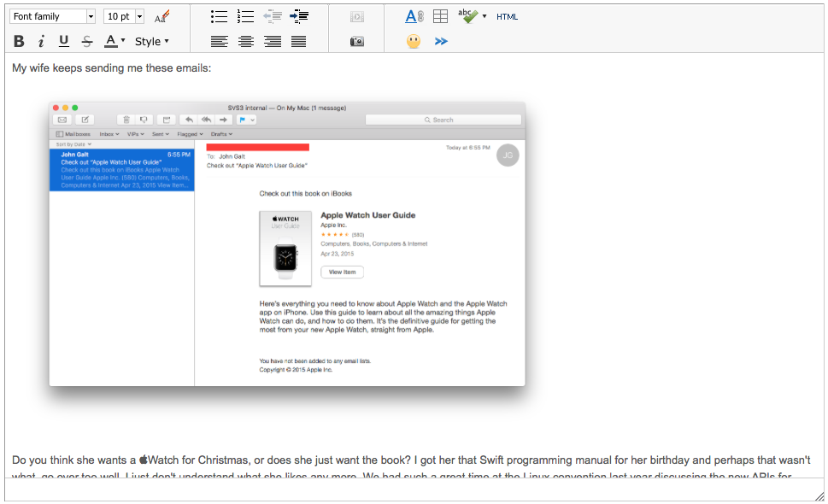Screen dimensions: 828x504
Task: Click the View Item button
Action: click(x=342, y=272)
